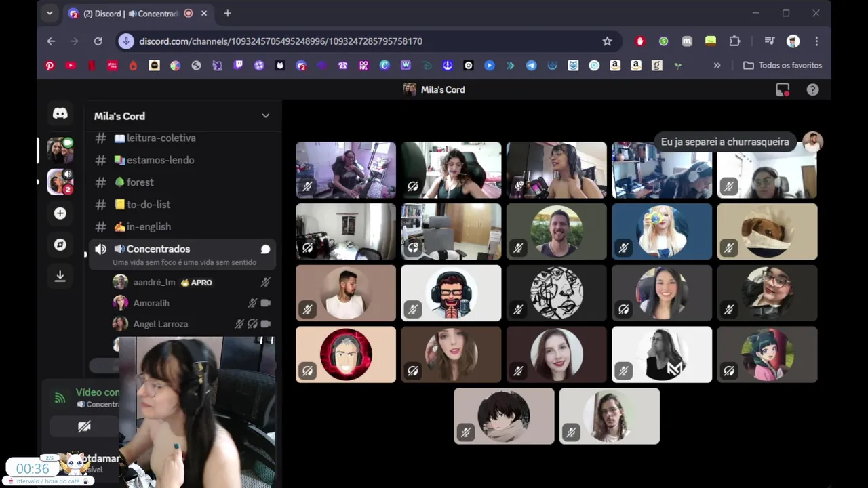This screenshot has width=868, height=488.
Task: Click the Eu ja separei a churrasqueira message
Action: (725, 142)
